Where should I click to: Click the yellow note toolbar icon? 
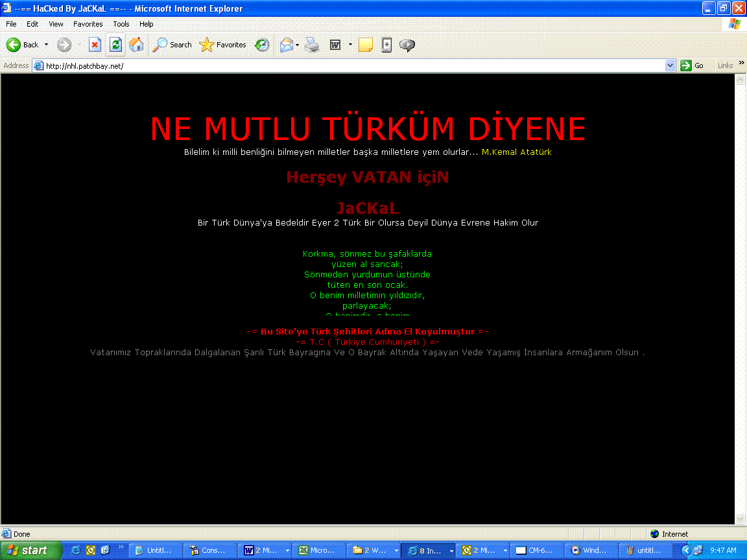(366, 45)
